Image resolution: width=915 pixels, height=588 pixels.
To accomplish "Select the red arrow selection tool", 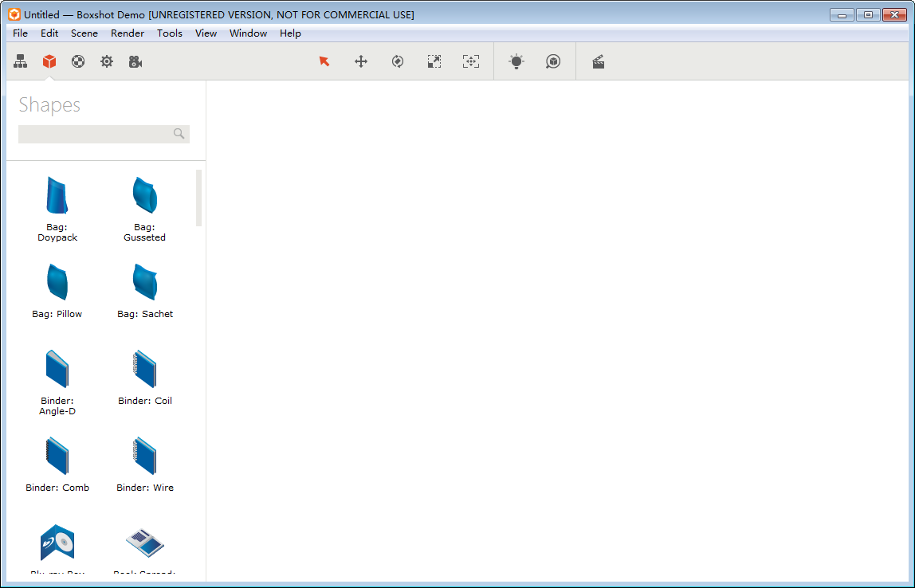I will 324,61.
